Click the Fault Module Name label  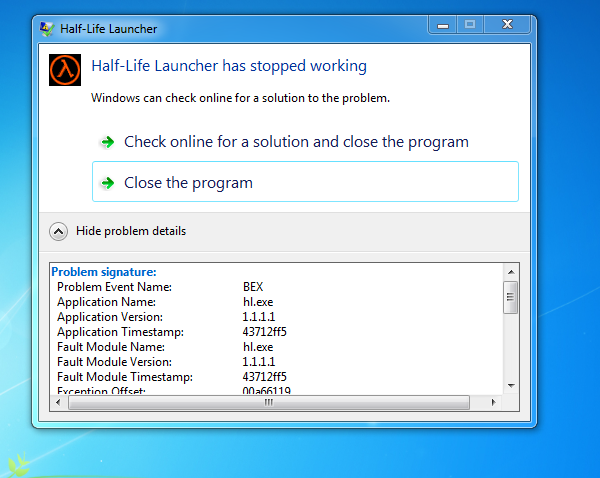[x=111, y=347]
